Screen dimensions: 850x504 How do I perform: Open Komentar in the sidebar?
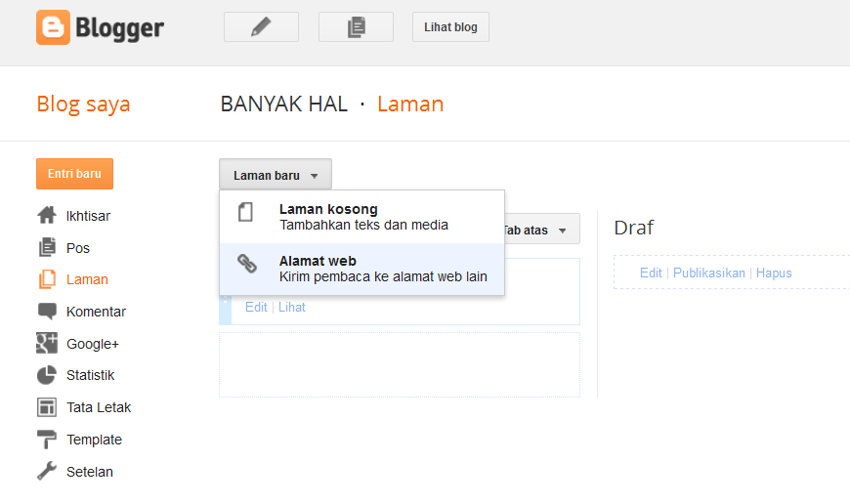click(96, 312)
